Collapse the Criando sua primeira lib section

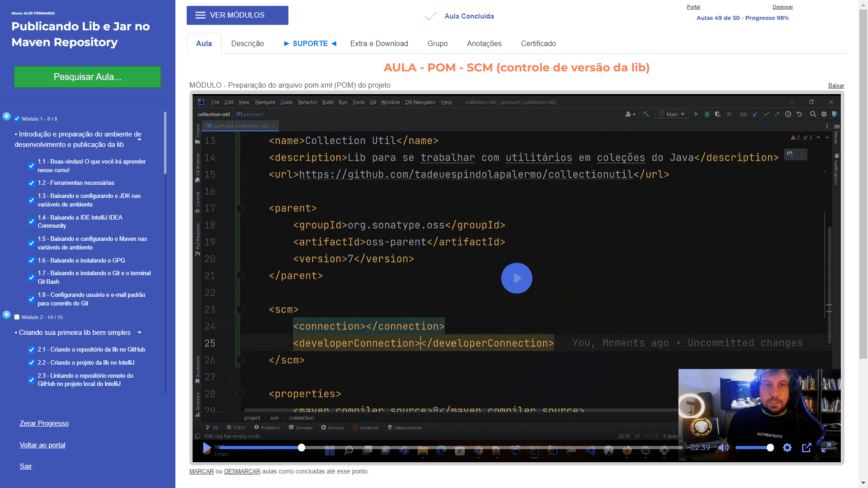pos(139,333)
